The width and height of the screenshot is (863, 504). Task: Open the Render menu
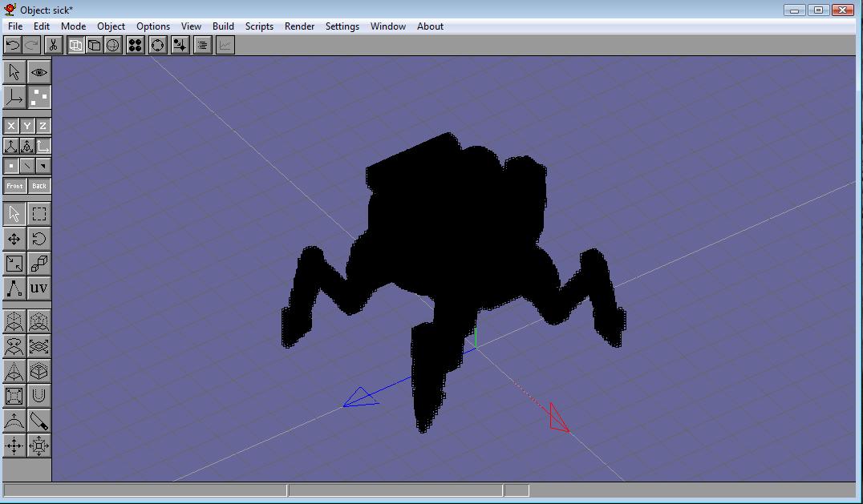299,26
